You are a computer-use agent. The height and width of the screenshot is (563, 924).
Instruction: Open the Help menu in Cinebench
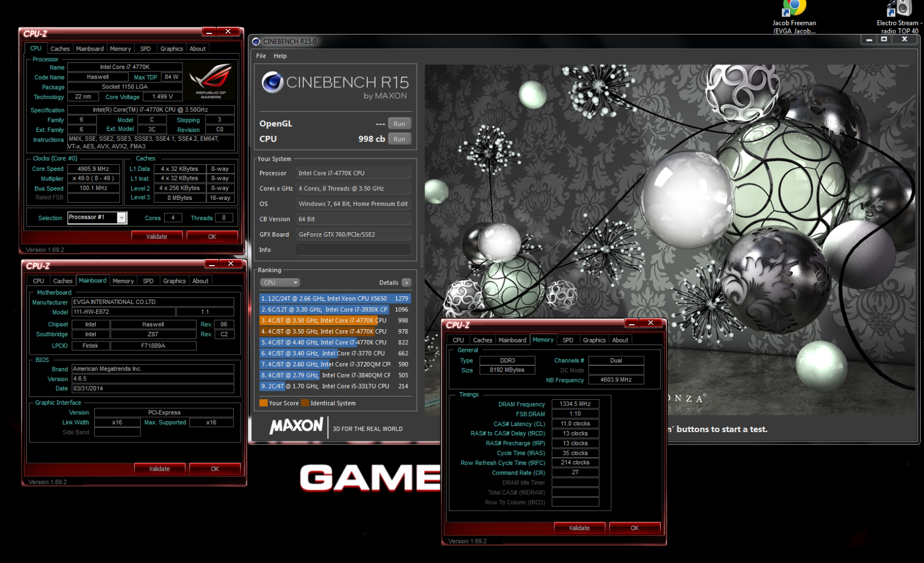coord(280,56)
